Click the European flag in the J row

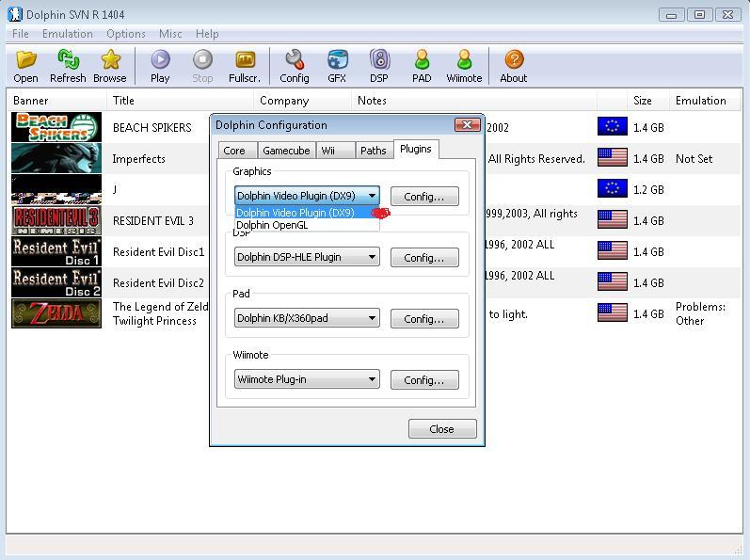pos(613,189)
